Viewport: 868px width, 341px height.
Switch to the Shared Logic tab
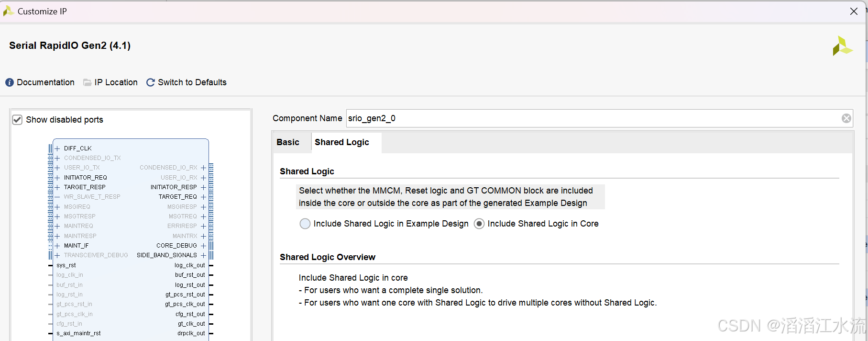pyautogui.click(x=342, y=142)
